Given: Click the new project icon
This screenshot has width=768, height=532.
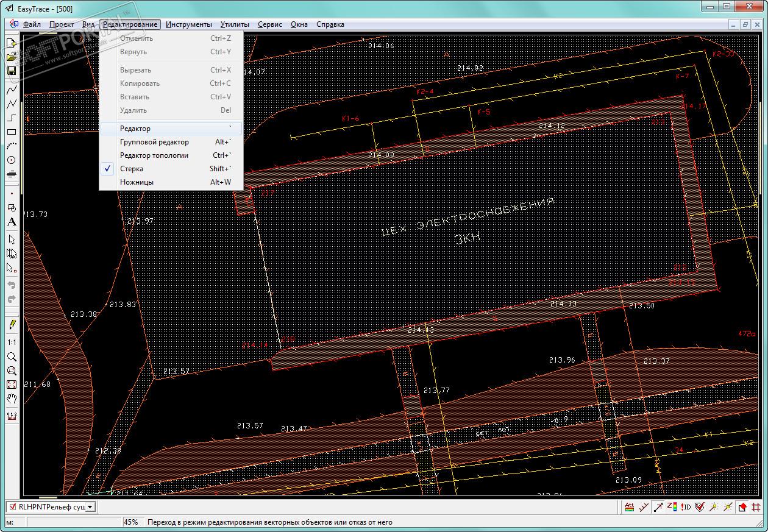Looking at the screenshot, I should (x=11, y=43).
